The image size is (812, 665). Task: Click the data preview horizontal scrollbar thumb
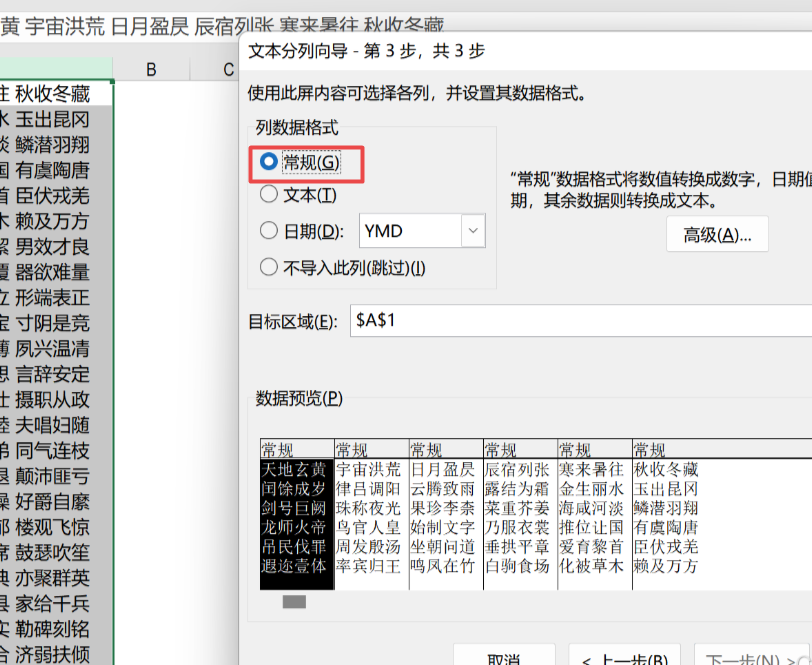tap(294, 602)
